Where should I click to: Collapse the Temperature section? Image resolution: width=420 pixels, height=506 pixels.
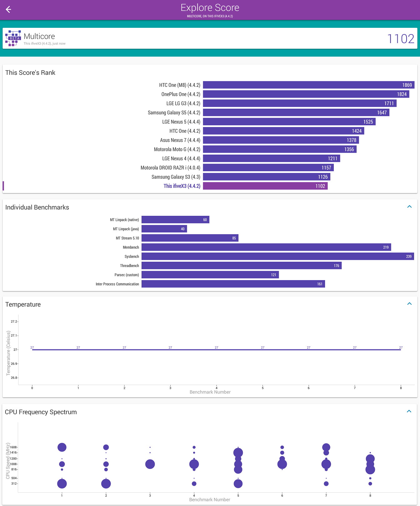point(409,304)
